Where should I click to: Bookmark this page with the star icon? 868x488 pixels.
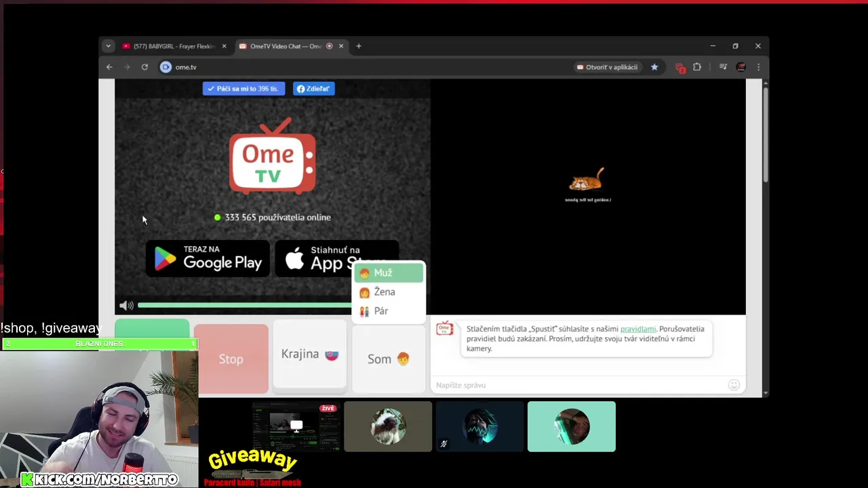point(654,67)
